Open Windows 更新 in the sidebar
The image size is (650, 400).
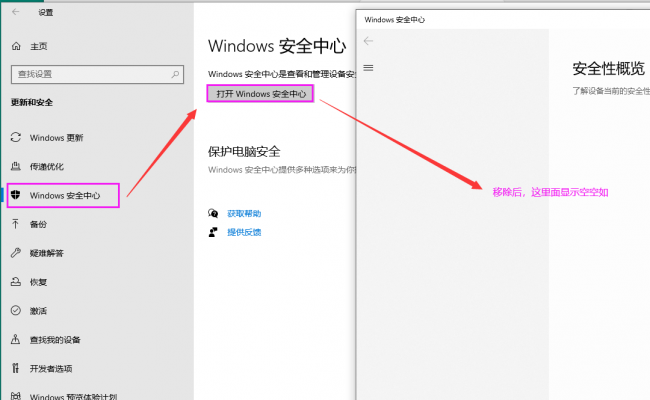coord(56,138)
